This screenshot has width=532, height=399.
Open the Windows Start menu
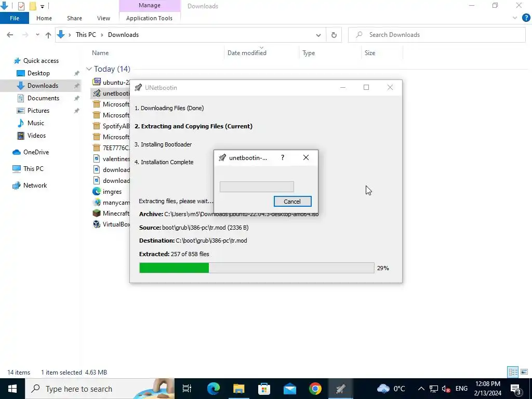pyautogui.click(x=12, y=389)
